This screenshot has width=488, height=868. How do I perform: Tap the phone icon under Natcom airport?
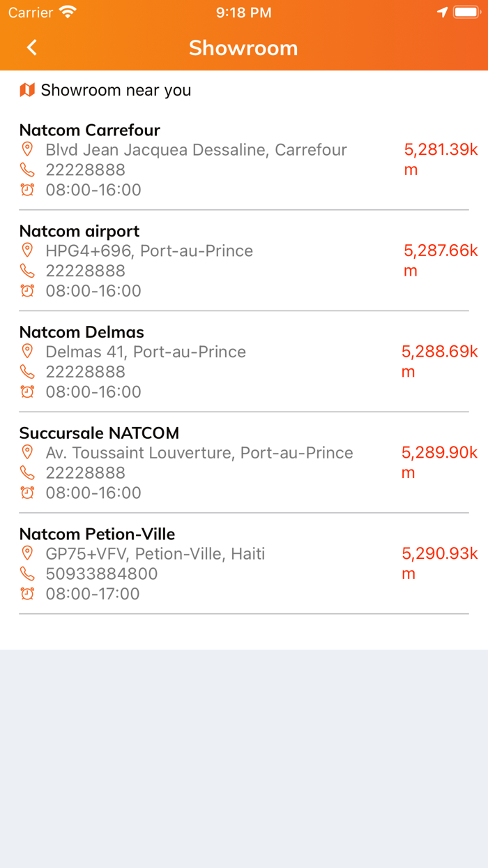pyautogui.click(x=28, y=271)
